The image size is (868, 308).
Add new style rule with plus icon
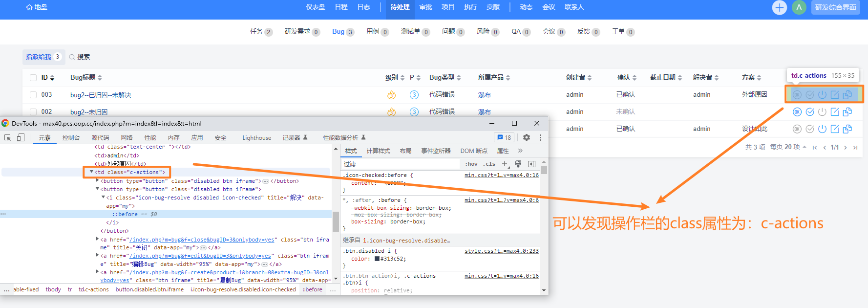point(505,164)
